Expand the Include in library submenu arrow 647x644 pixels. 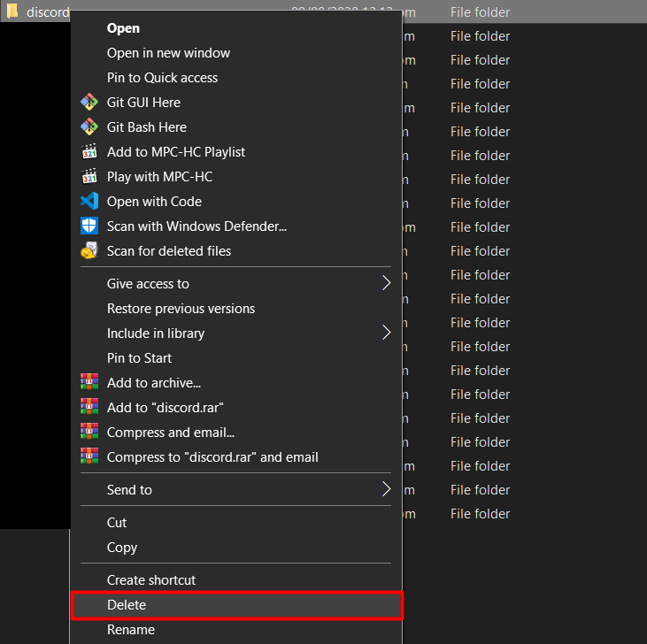click(x=386, y=333)
